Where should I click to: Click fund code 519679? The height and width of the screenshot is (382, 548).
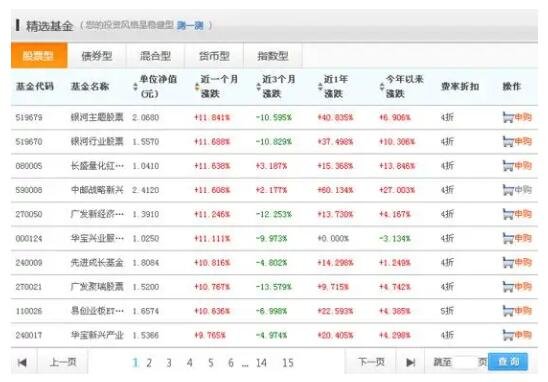pyautogui.click(x=29, y=117)
